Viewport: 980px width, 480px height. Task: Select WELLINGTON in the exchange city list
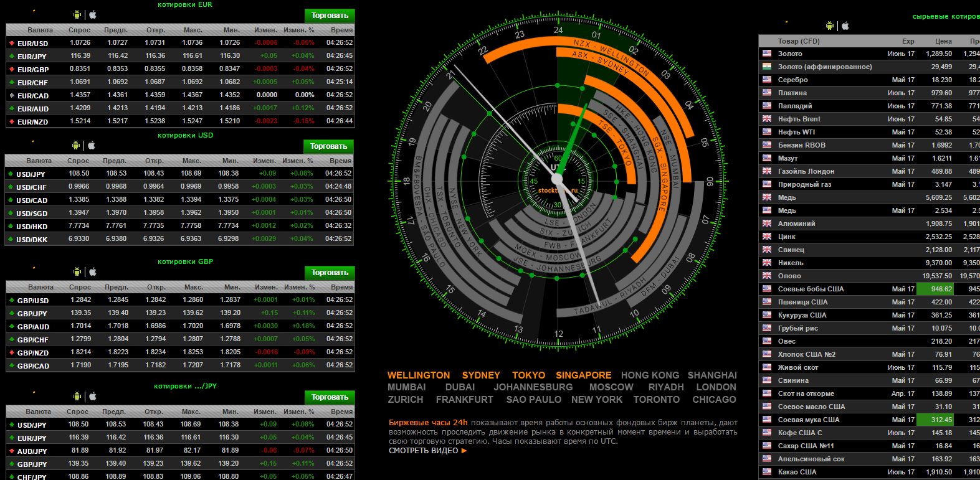click(x=419, y=375)
